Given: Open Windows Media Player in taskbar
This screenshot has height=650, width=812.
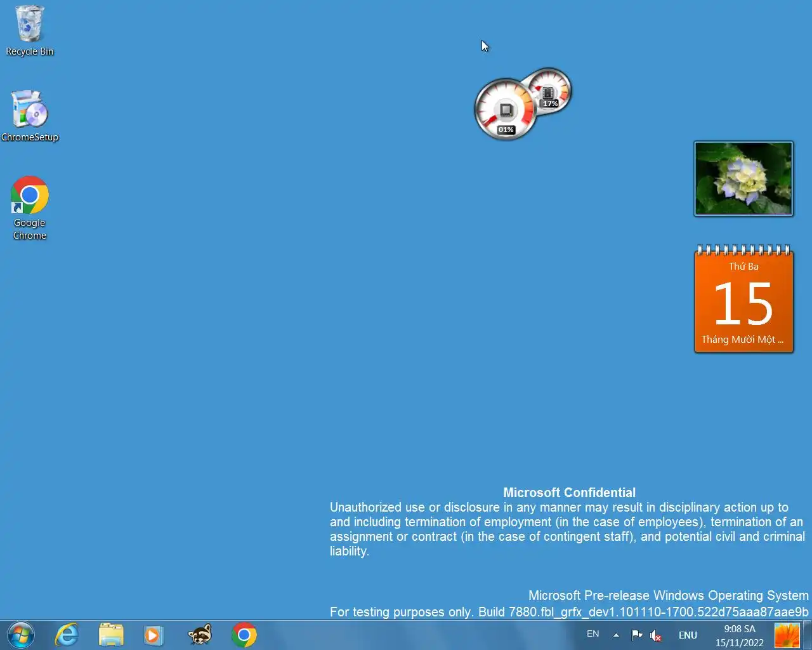Looking at the screenshot, I should pos(154,635).
